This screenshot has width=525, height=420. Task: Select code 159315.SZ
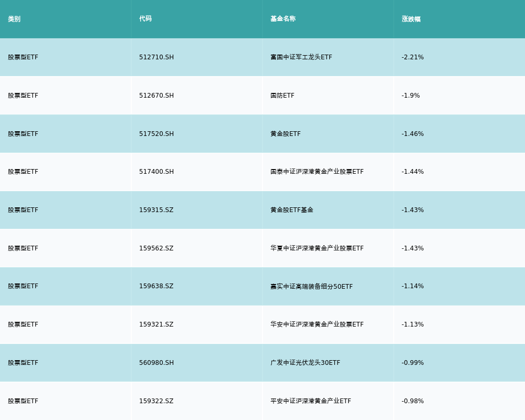point(156,210)
